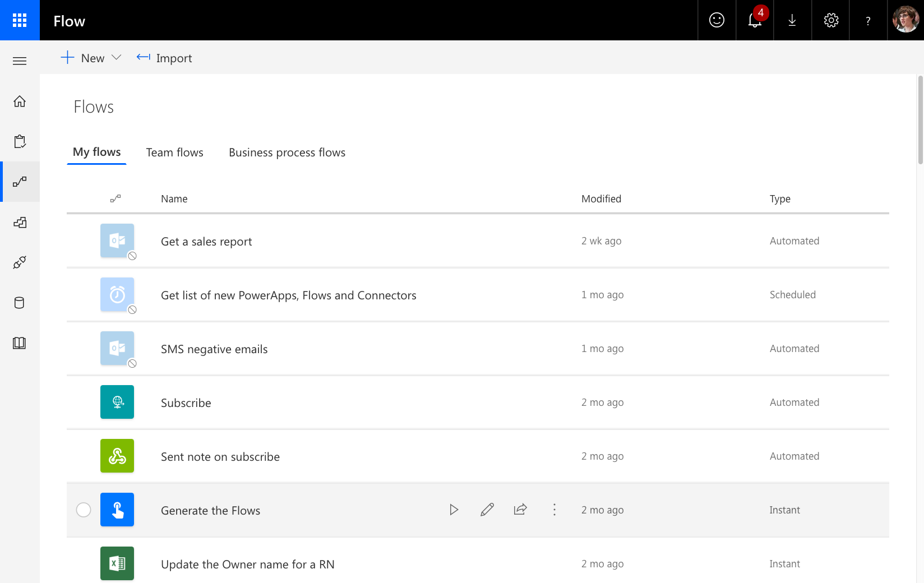Open the Subscribe flow
924x583 pixels.
click(186, 402)
